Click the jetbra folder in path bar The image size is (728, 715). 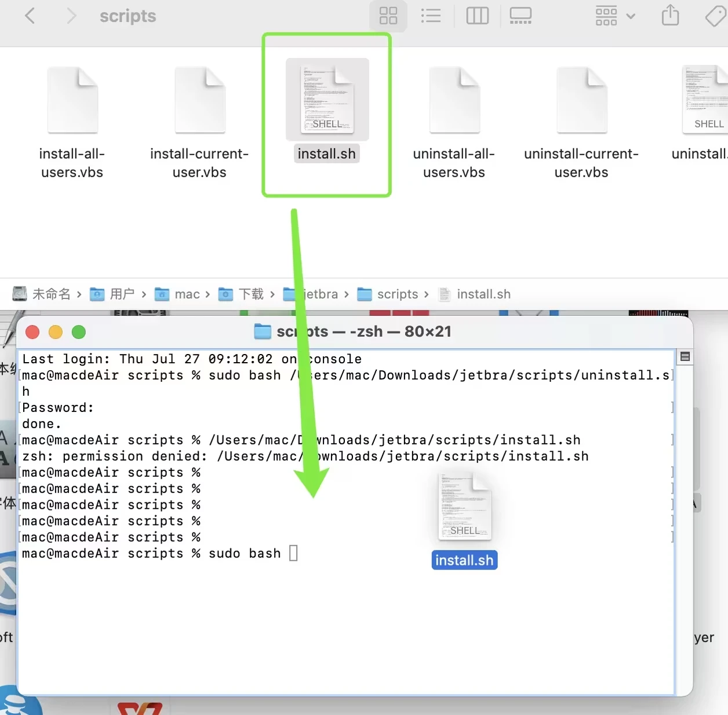point(311,294)
